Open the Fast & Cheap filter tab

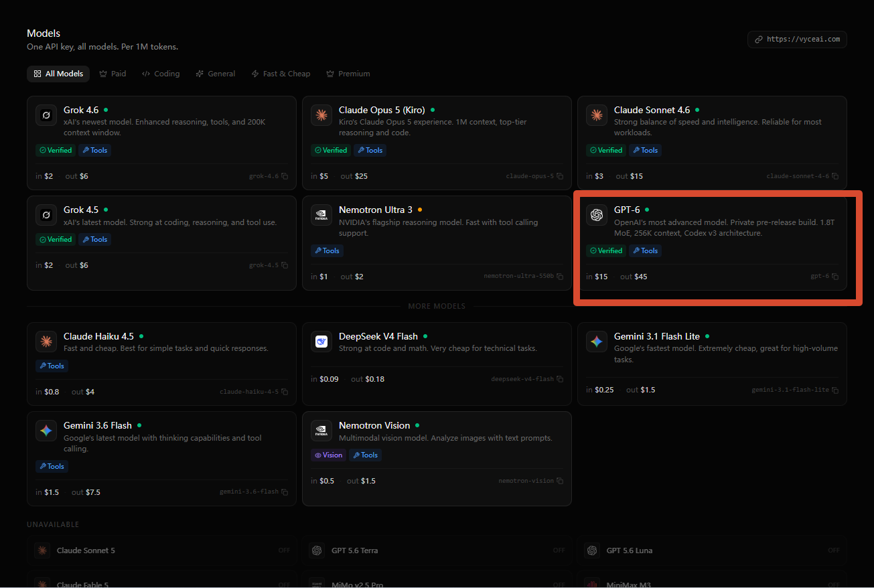click(x=281, y=74)
